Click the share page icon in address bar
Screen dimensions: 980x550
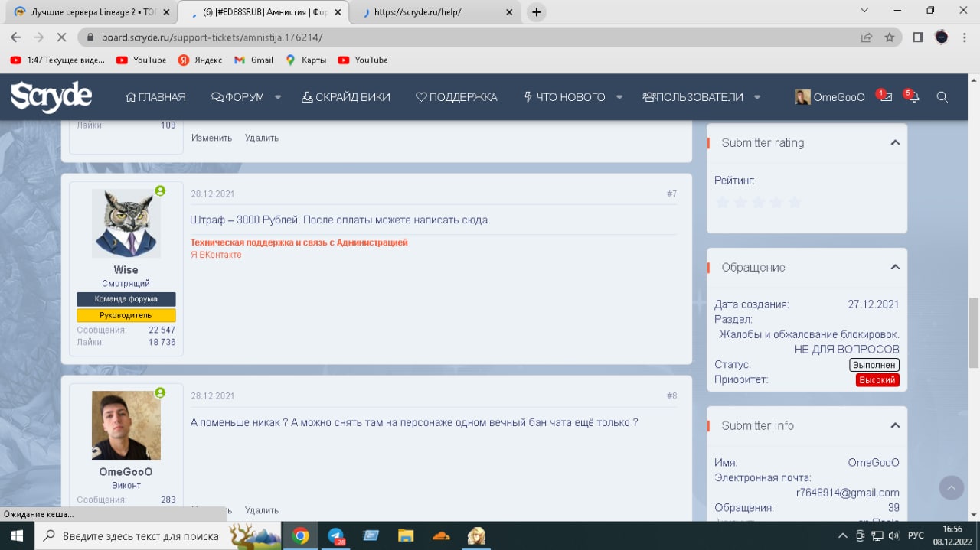click(866, 37)
